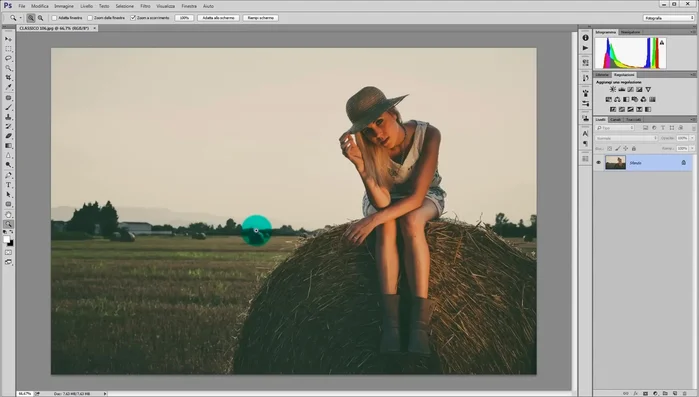This screenshot has width=699, height=397.
Task: Toggle lock image pixels brush icon
Action: coord(617,148)
